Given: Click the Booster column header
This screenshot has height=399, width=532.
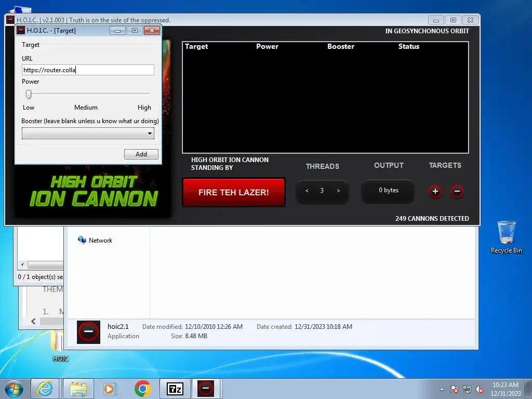Looking at the screenshot, I should [341, 46].
